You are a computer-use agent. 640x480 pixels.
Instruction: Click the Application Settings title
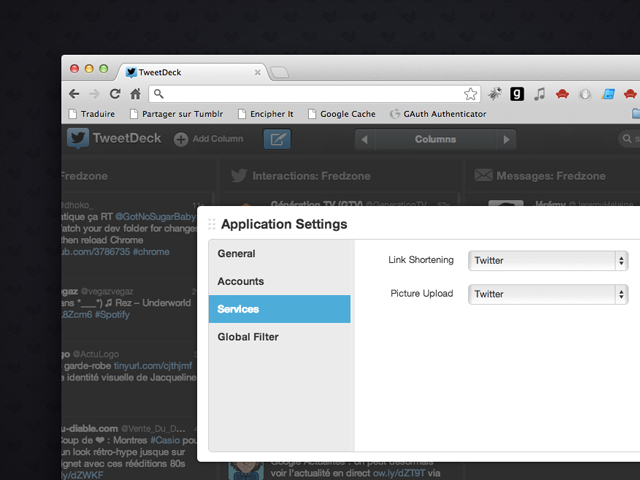click(x=284, y=224)
